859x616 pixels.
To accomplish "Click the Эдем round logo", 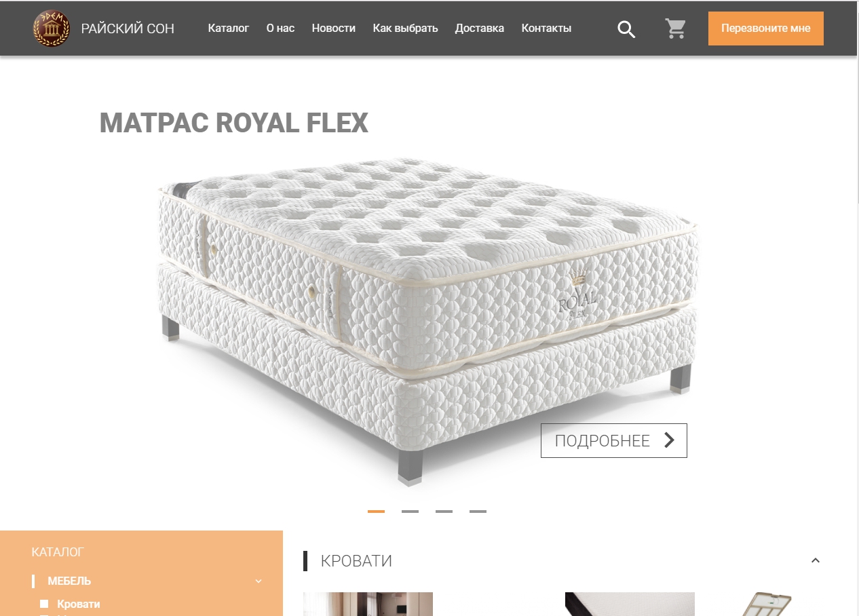I will [52, 28].
